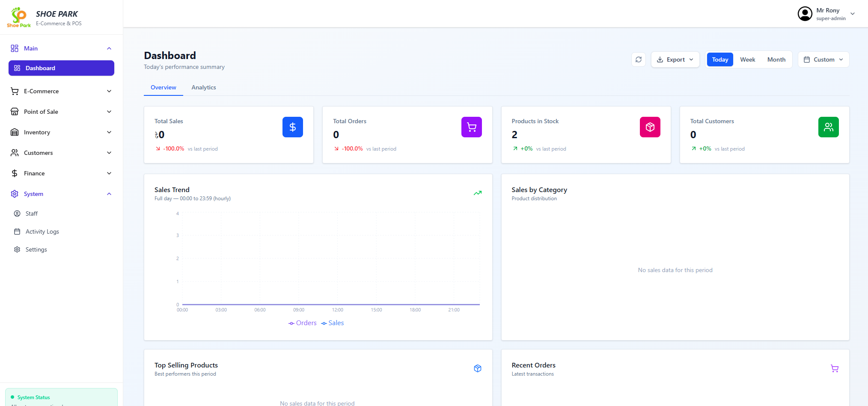
Task: Click the Activity Logs calendar icon
Action: click(17, 231)
